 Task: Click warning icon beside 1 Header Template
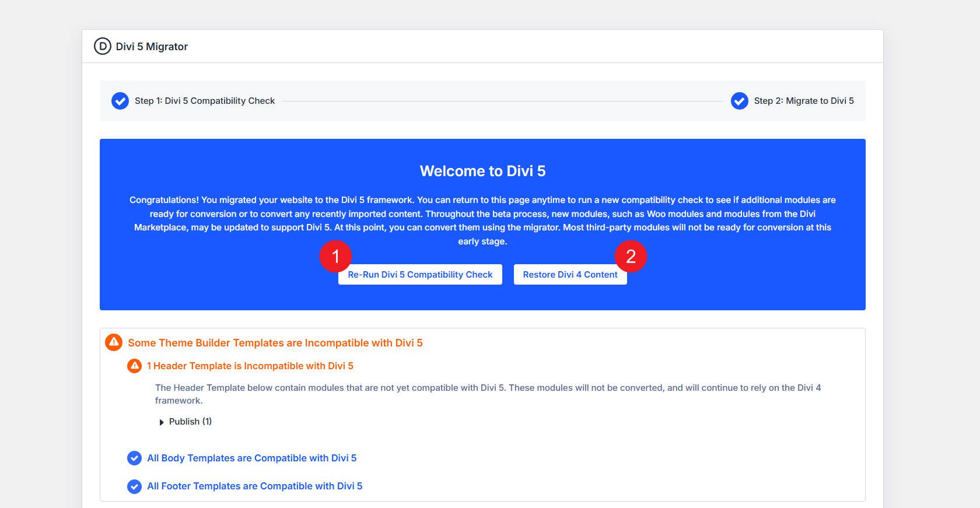coord(135,366)
